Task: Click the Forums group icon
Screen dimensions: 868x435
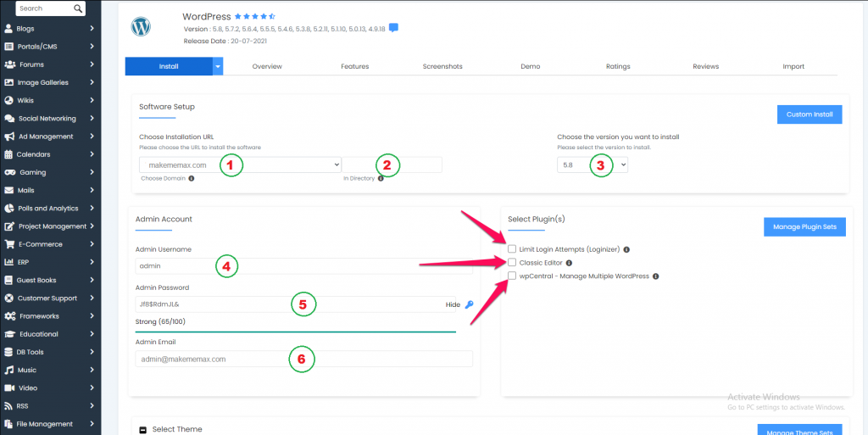Action: pyautogui.click(x=9, y=64)
